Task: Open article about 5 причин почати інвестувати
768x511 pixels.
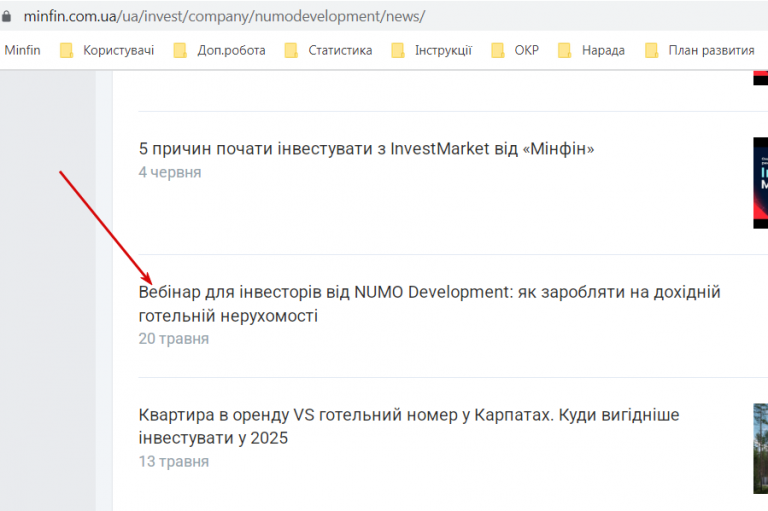Action: tap(366, 148)
